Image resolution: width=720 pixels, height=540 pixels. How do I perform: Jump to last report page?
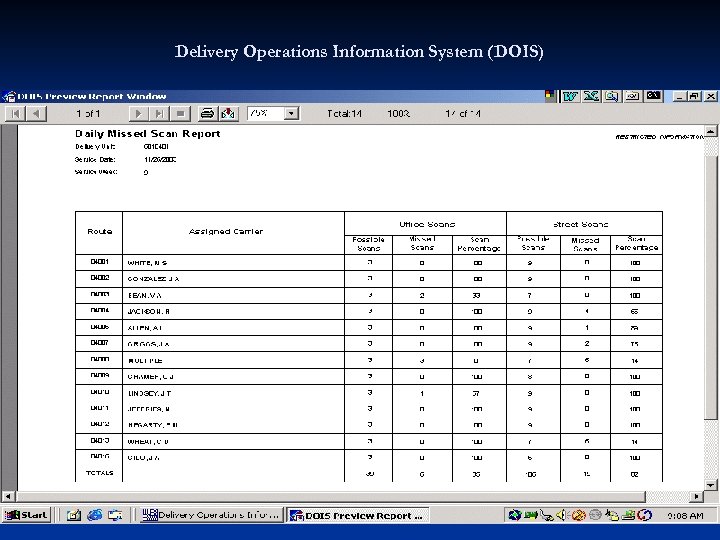tap(158, 113)
